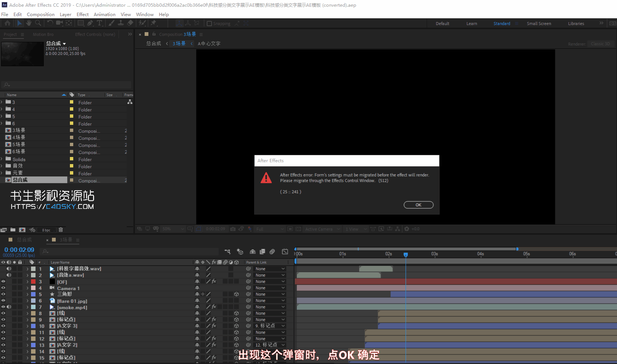Screen dimensions: 617x364
Task: Mute audio of [音效a.wav] layer
Action: coord(9,275)
